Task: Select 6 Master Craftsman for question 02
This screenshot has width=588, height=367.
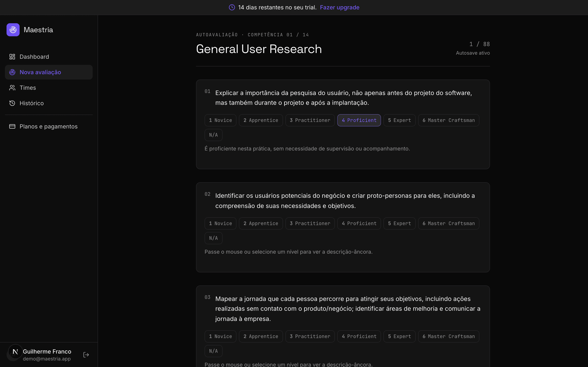Action: [x=449, y=223]
